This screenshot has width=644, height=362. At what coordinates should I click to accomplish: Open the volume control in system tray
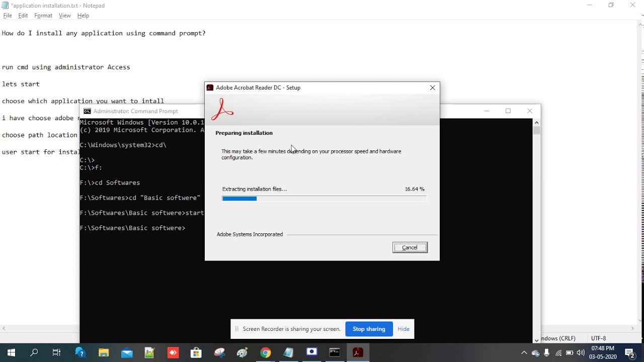581,353
